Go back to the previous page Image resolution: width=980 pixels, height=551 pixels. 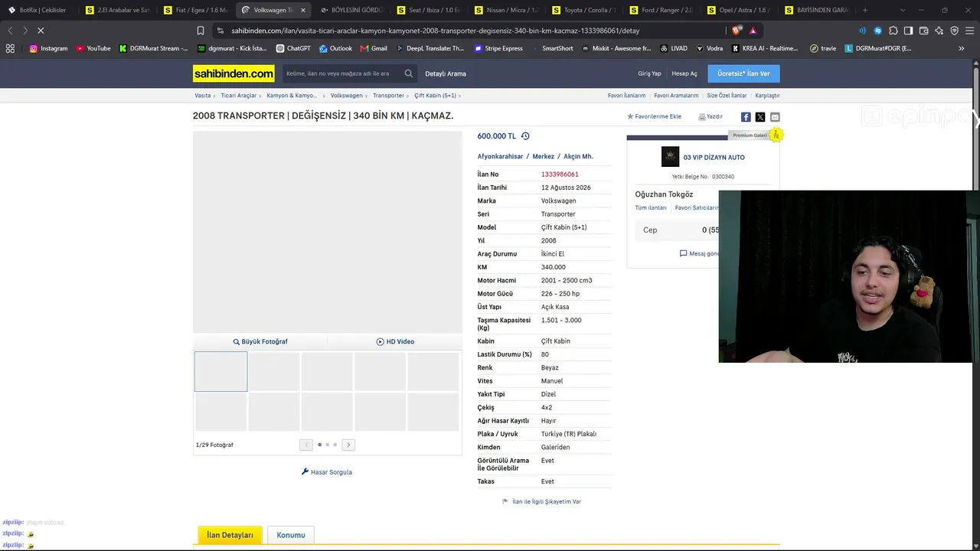click(x=10, y=31)
